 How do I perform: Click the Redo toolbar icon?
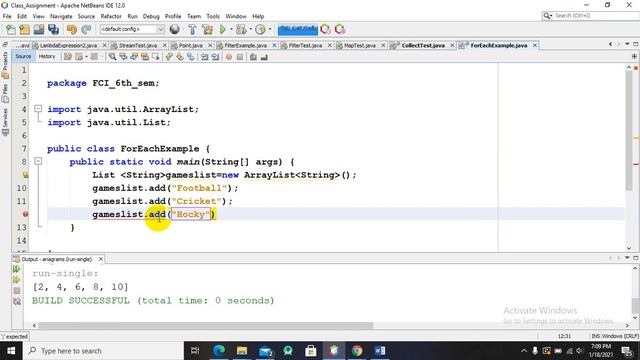click(86, 29)
